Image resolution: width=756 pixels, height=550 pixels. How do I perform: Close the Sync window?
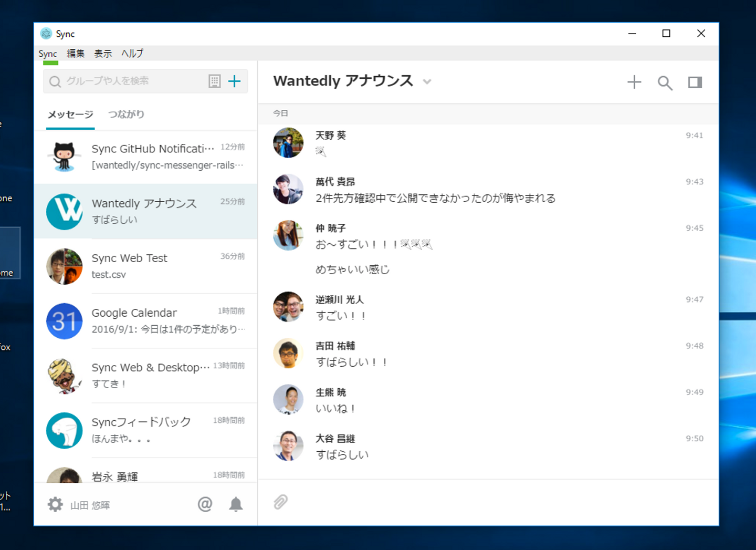701,34
